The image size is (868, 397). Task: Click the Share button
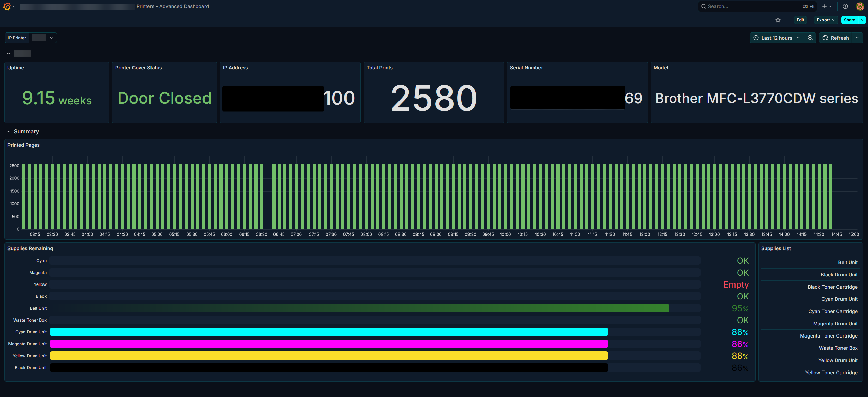(849, 20)
